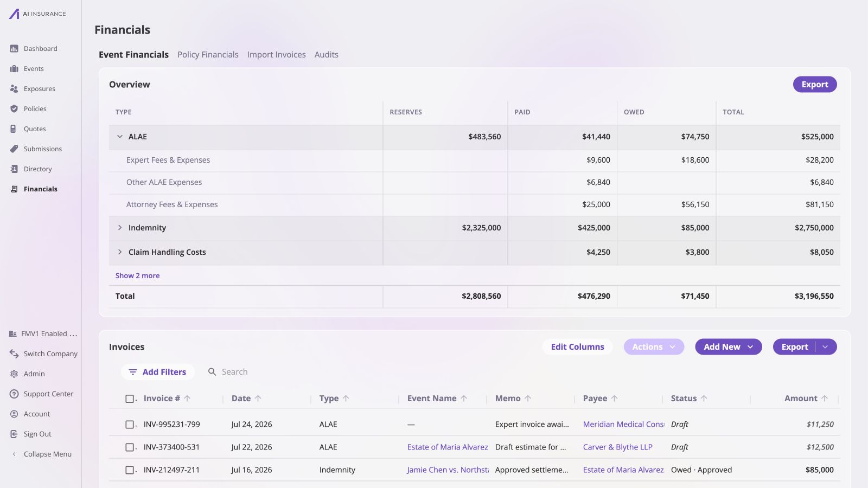Open Meridian Medical payee link
The width and height of the screenshot is (868, 488).
point(624,425)
